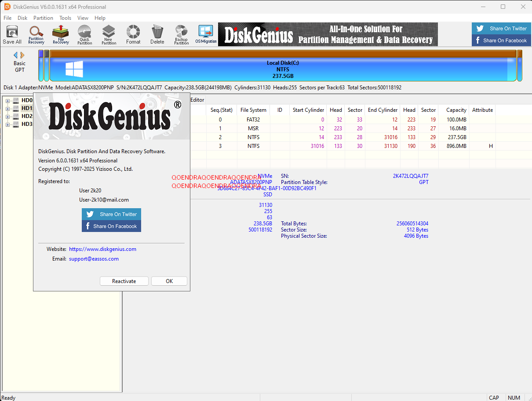Launch the File Recovery tool

(61, 35)
